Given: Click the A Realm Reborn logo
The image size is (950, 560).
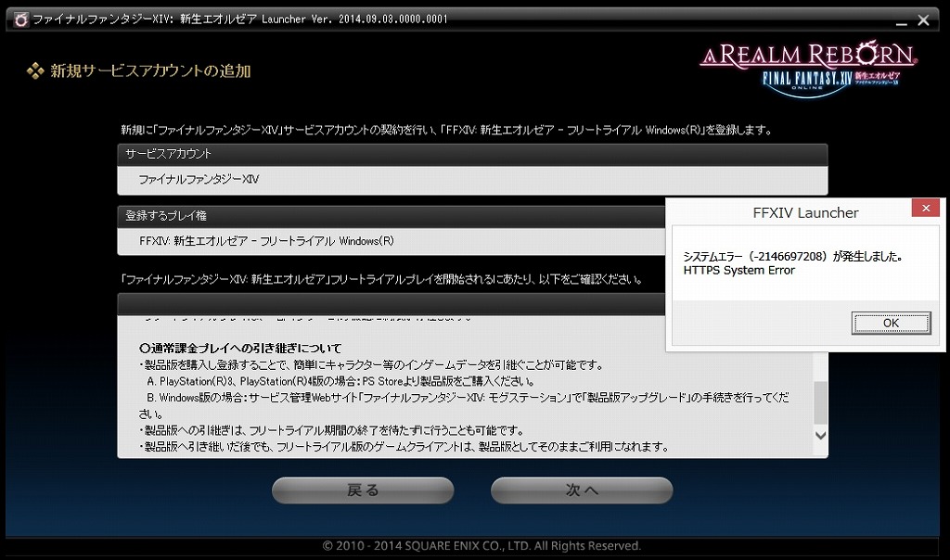Looking at the screenshot, I should click(x=808, y=69).
